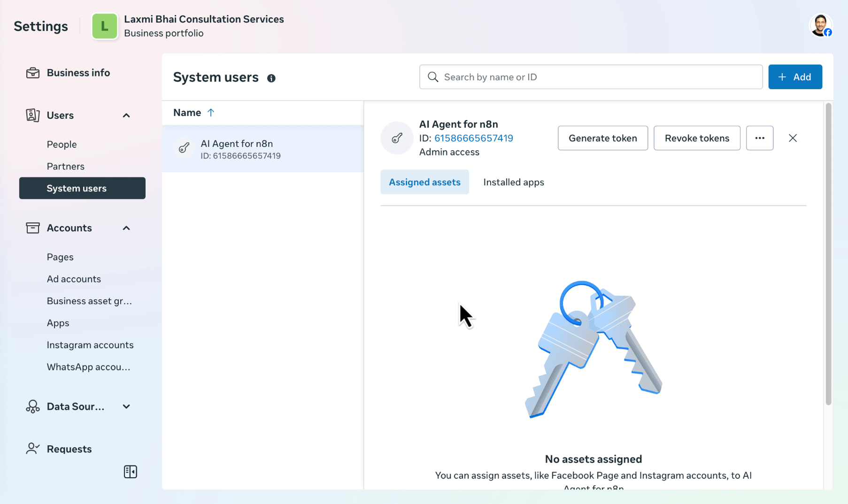The image size is (848, 504).
Task: Click the Revoke tokens button
Action: pyautogui.click(x=697, y=138)
